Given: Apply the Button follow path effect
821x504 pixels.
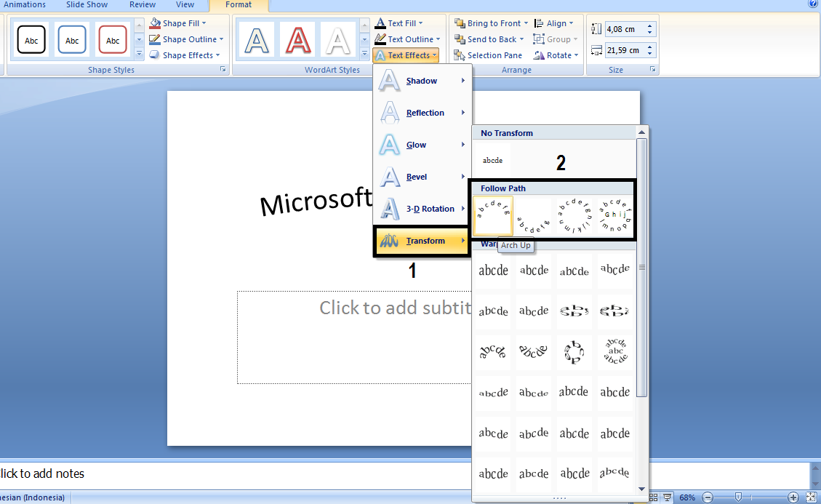Looking at the screenshot, I should pyautogui.click(x=614, y=216).
